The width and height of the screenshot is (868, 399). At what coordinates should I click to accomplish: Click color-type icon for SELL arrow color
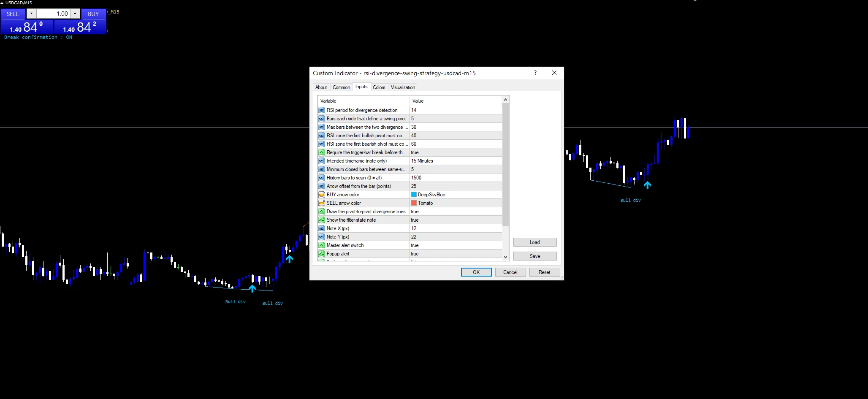[322, 203]
